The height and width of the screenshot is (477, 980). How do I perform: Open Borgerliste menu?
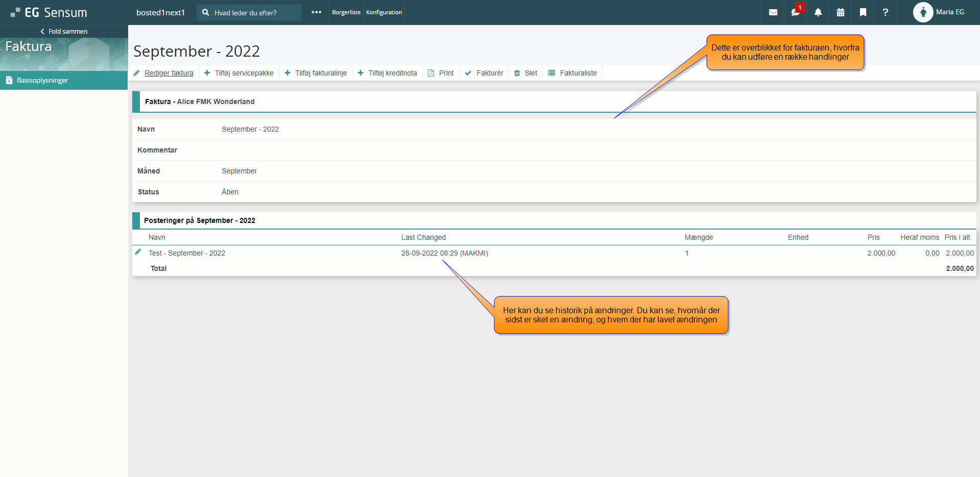[346, 12]
